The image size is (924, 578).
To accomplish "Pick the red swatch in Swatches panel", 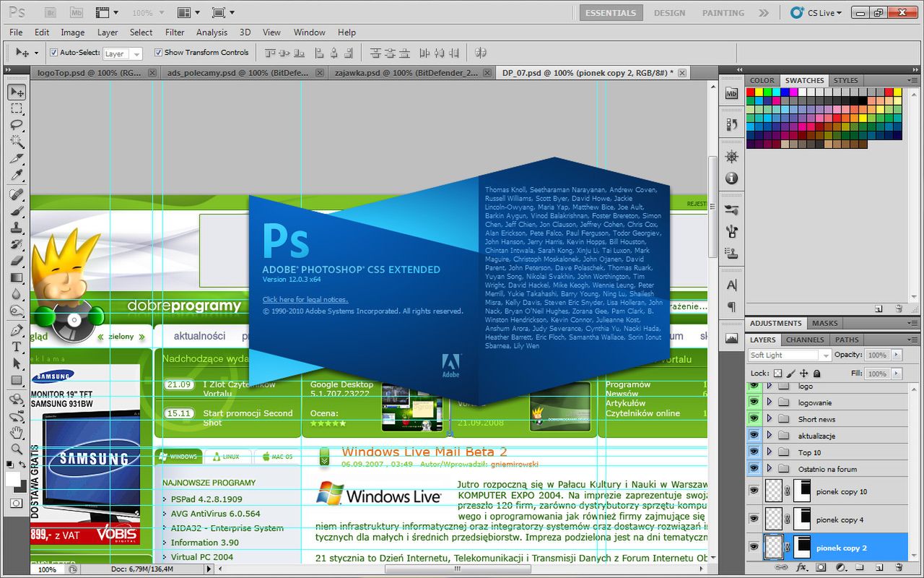I will click(751, 92).
